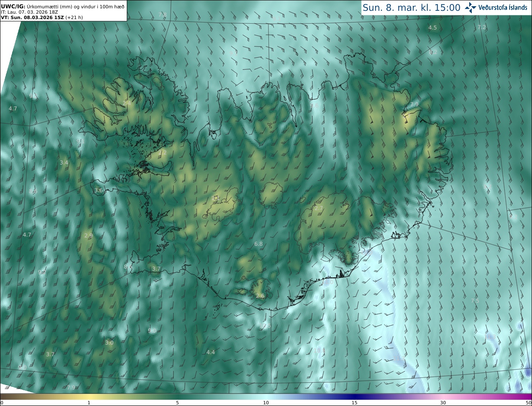The height and width of the screenshot is (406, 532).
Task: Click the 'Sun. 8. mar. kl. 15:00' date header
Action: point(411,7)
